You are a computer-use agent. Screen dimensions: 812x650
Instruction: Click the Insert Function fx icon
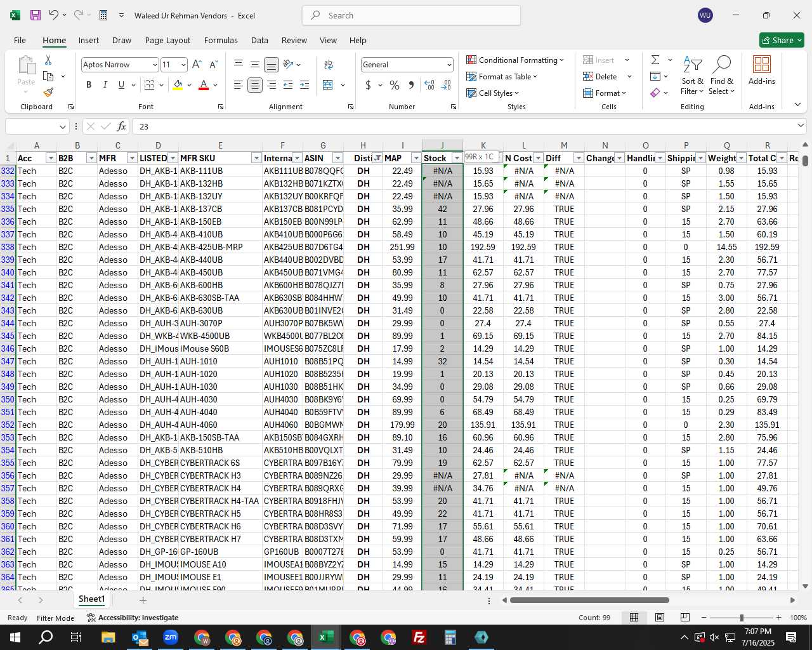point(121,126)
